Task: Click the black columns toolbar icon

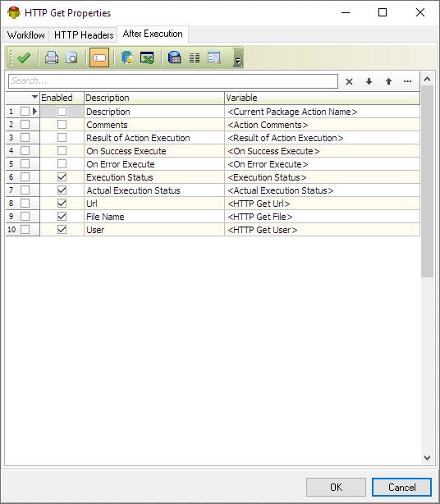Action: 194,57
